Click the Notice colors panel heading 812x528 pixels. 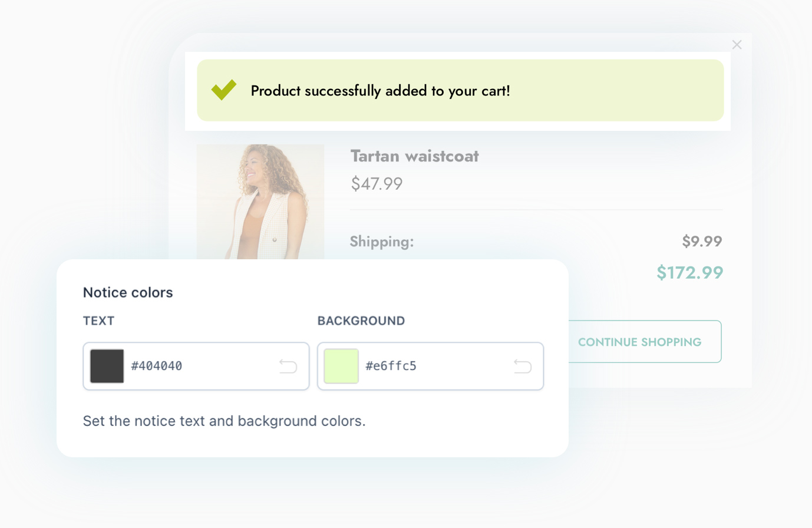(x=128, y=292)
